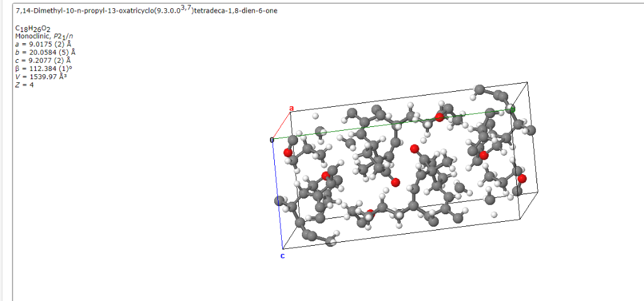Click the red 'a' axis label
Viewport: 644px width, 301px height.
tap(292, 109)
